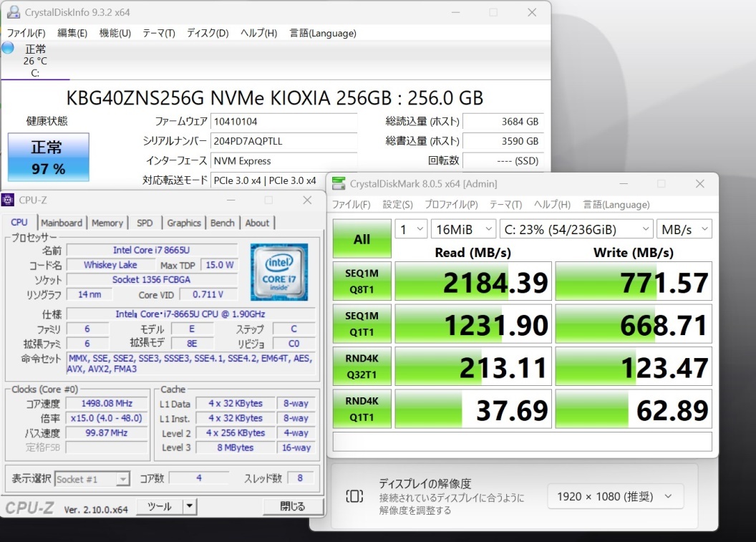This screenshot has height=542, width=756.
Task: Click the RND4K Q1T1 write result 62.89
Action: (634, 409)
